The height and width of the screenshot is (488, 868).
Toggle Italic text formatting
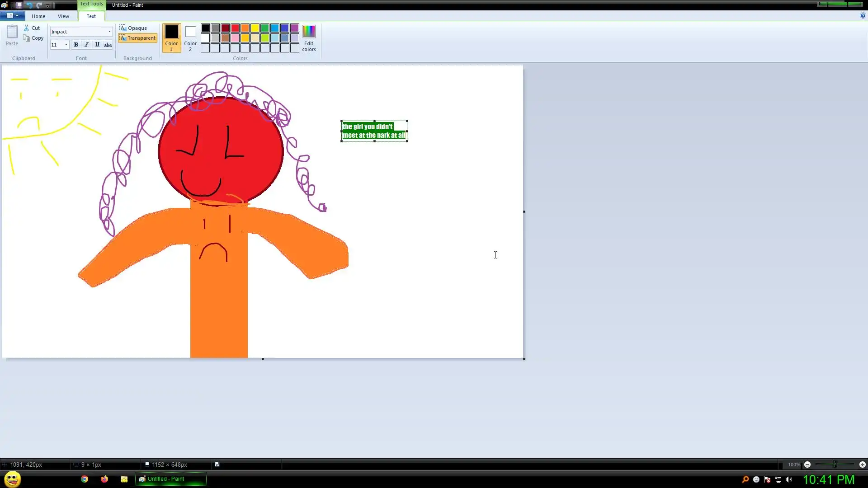pos(86,45)
